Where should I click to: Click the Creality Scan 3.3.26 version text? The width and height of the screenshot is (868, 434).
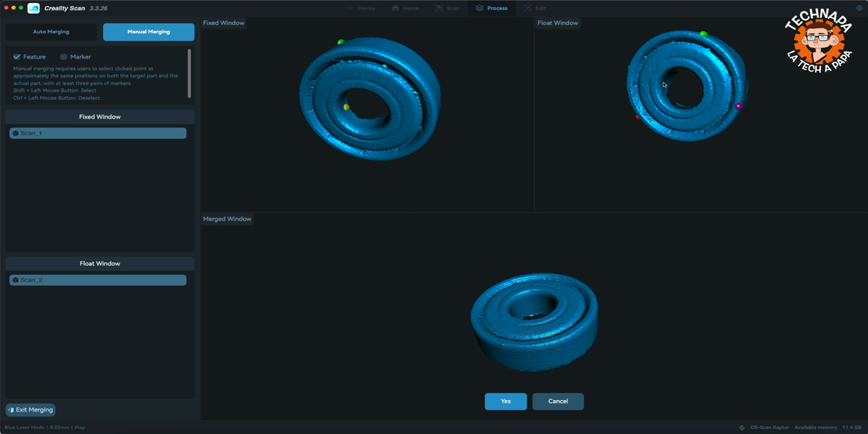click(x=76, y=8)
